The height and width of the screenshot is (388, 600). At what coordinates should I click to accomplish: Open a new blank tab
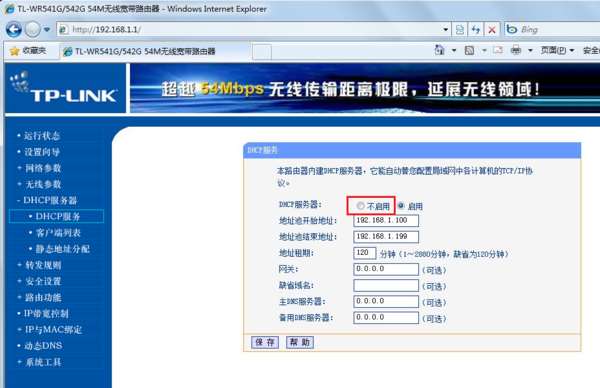(x=262, y=52)
